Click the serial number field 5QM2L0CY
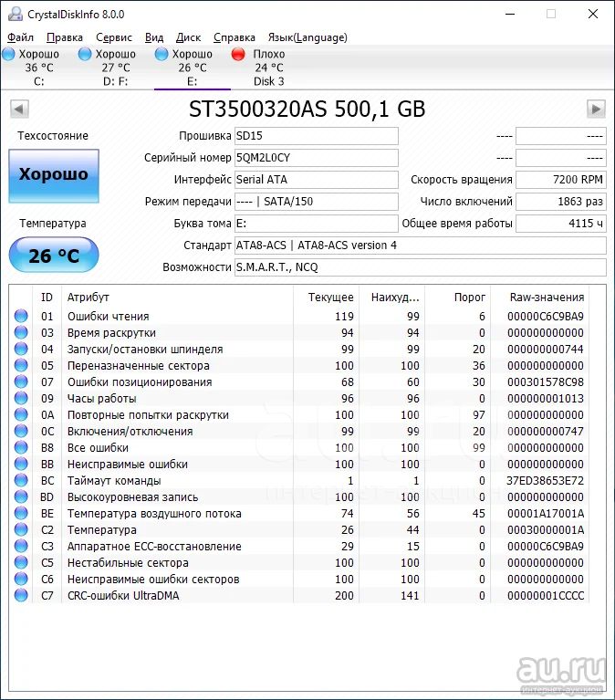The height and width of the screenshot is (700, 615). point(317,158)
